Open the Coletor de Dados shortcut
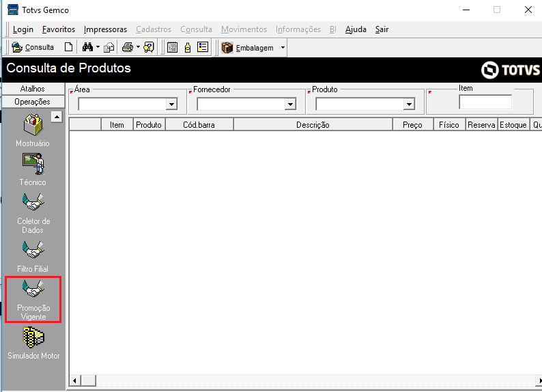 click(33, 212)
